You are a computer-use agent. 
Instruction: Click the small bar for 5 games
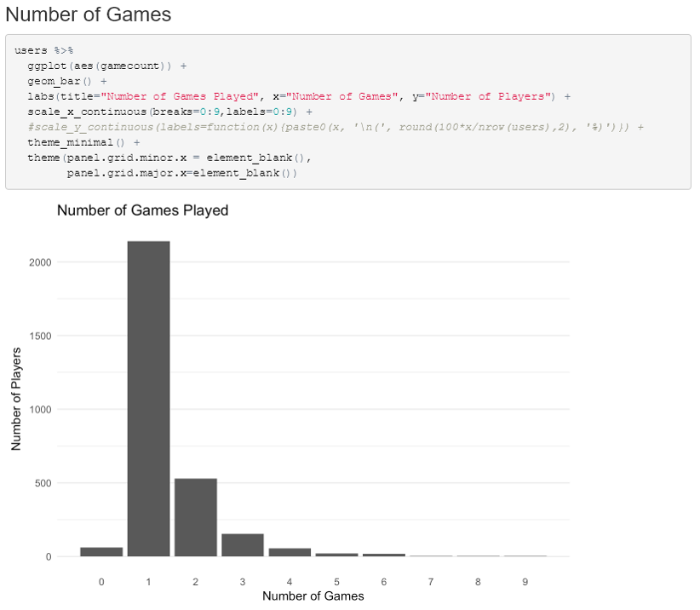coord(337,555)
